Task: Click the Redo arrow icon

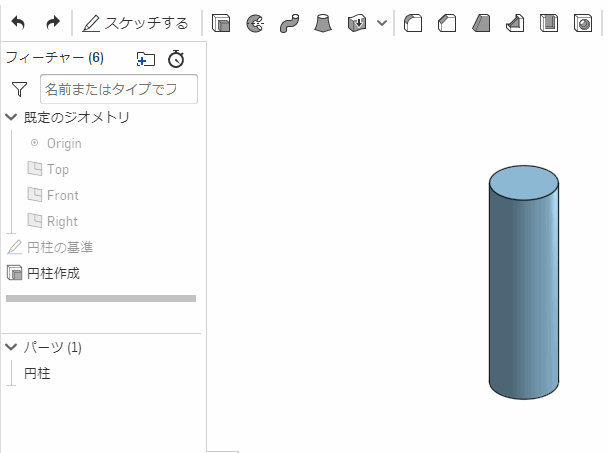Action: tap(53, 22)
